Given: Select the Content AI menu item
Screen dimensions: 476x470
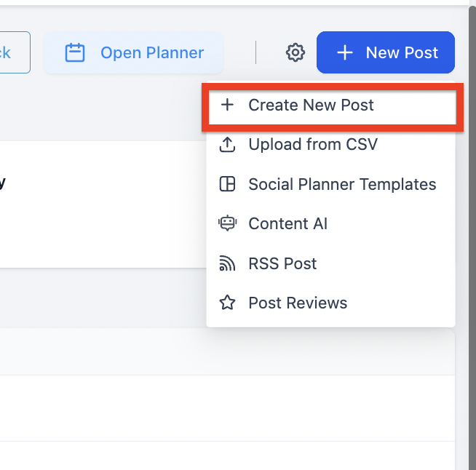Looking at the screenshot, I should click(287, 223).
